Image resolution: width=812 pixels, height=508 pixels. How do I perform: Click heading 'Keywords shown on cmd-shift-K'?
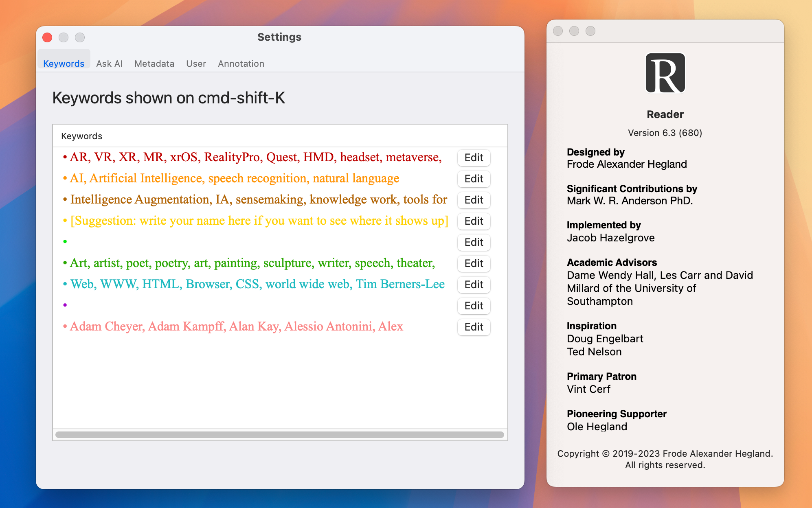pyautogui.click(x=169, y=98)
